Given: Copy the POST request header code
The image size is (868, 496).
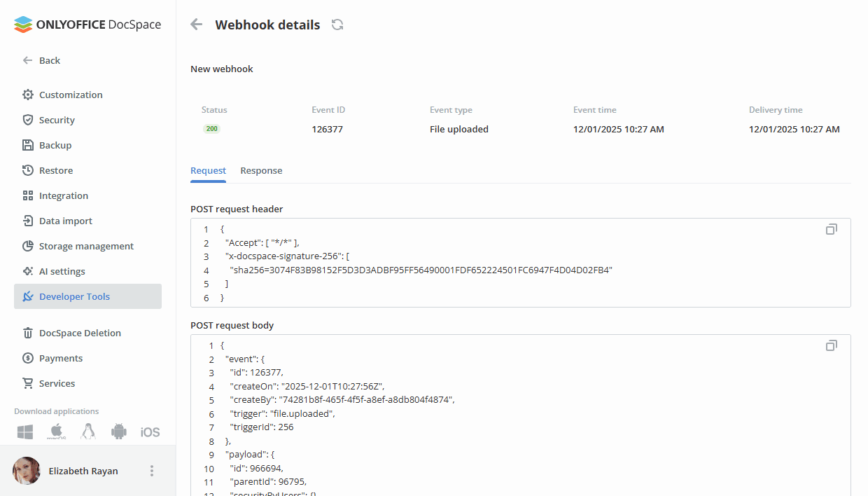Looking at the screenshot, I should 831,228.
